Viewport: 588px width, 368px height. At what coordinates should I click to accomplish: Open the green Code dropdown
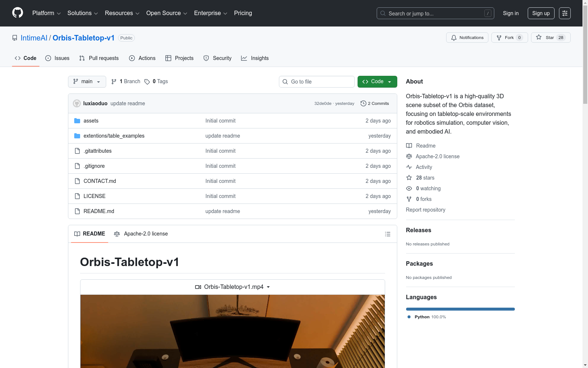[377, 82]
